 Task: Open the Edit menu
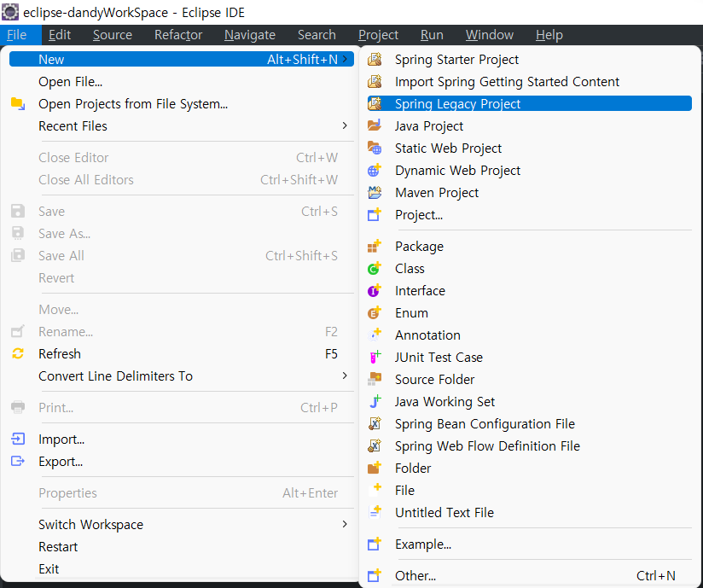click(60, 35)
